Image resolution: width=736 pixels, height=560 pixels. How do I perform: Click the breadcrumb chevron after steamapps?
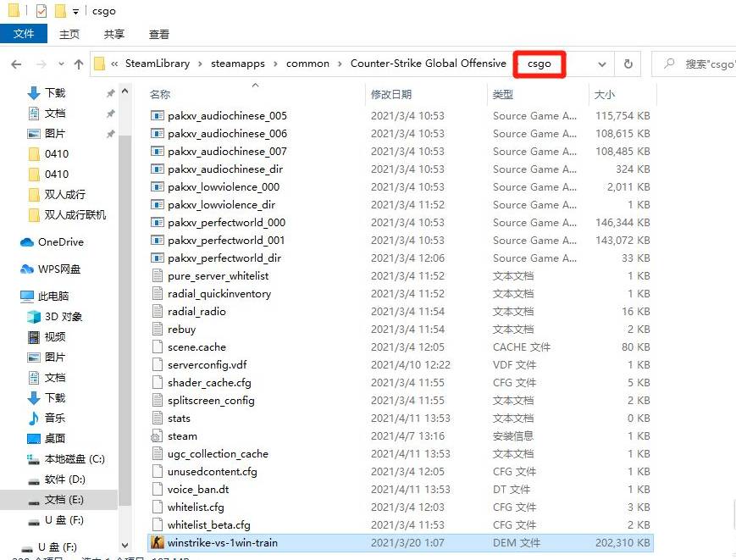click(275, 64)
